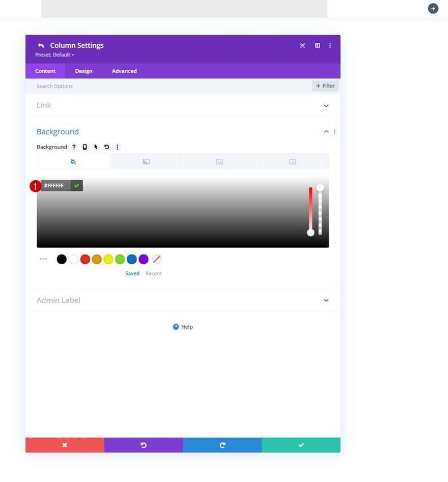Open the Design tab
Screen dimensions: 448x482
point(83,71)
